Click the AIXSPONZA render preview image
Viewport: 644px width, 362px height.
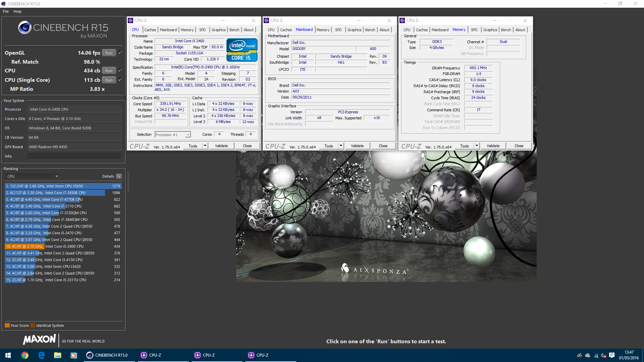(386, 216)
